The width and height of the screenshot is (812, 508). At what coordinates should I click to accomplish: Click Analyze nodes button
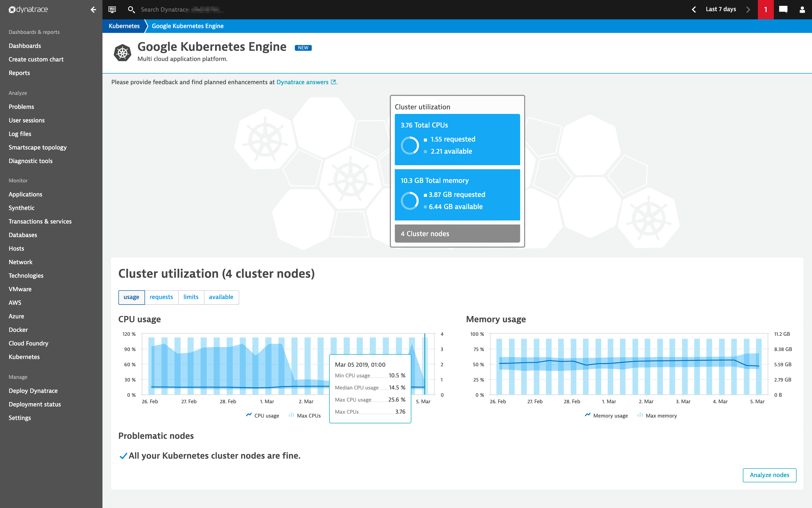[x=769, y=475]
